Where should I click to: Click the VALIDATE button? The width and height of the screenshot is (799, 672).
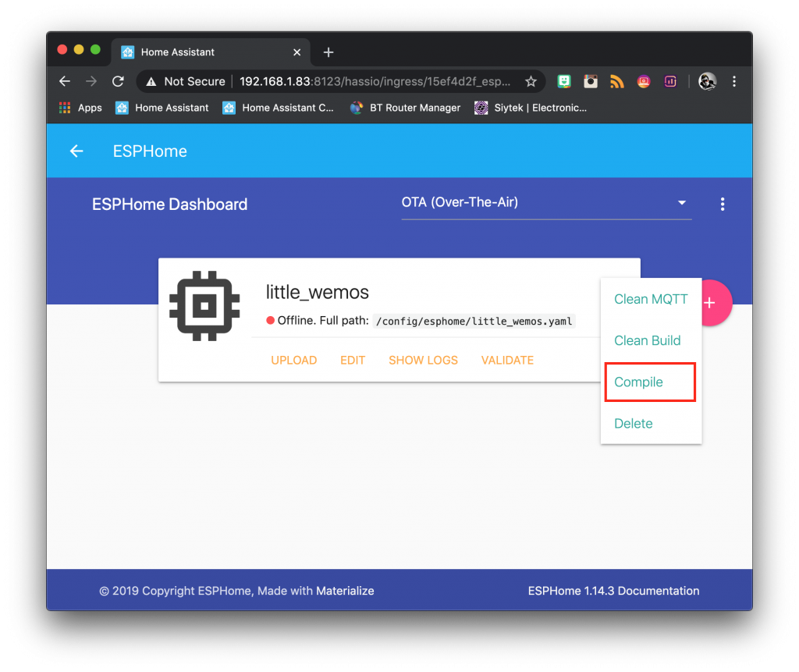pyautogui.click(x=507, y=360)
